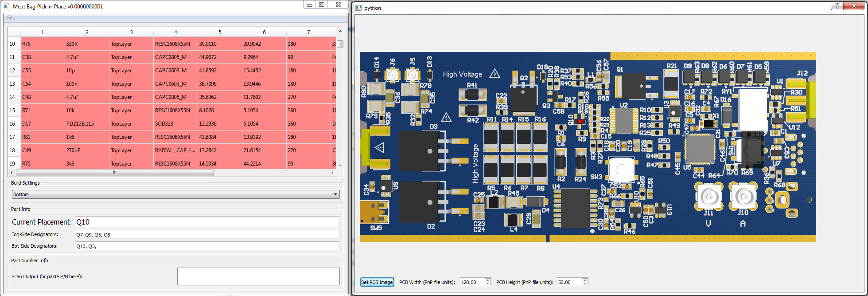The image size is (868, 296).
Task: Click the table's horizontal scrollbar left arrow
Action: (12, 173)
